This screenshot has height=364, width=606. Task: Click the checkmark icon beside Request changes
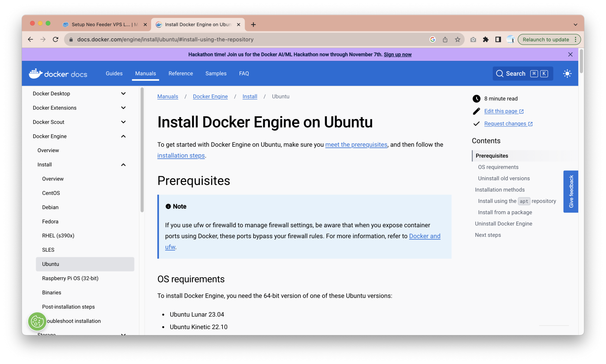pyautogui.click(x=477, y=124)
